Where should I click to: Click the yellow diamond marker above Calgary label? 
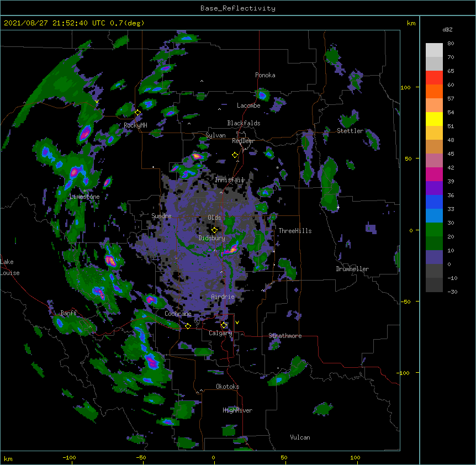(x=224, y=325)
